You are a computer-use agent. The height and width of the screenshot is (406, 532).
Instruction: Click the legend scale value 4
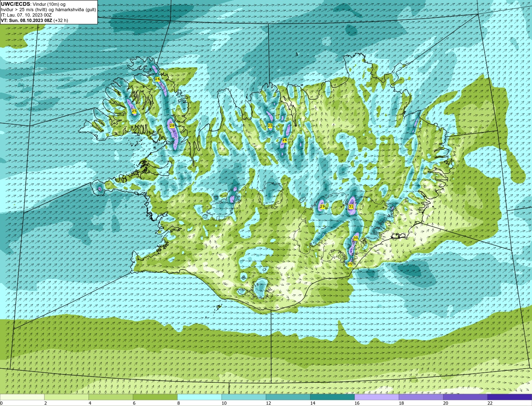tap(90, 403)
